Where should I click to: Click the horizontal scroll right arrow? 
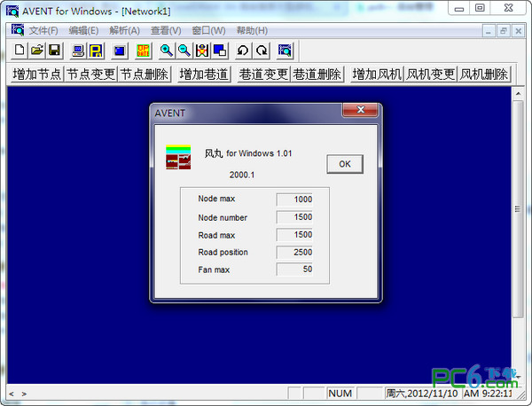click(x=24, y=394)
